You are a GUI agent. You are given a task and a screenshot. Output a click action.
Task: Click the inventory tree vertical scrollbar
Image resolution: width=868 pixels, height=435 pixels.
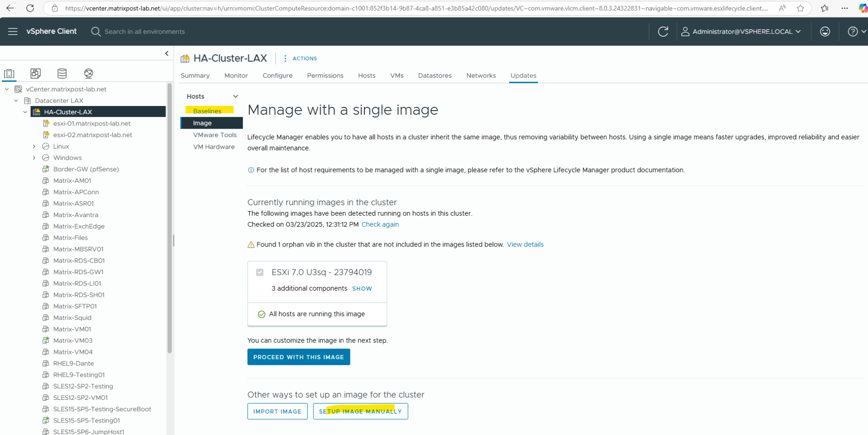170,217
